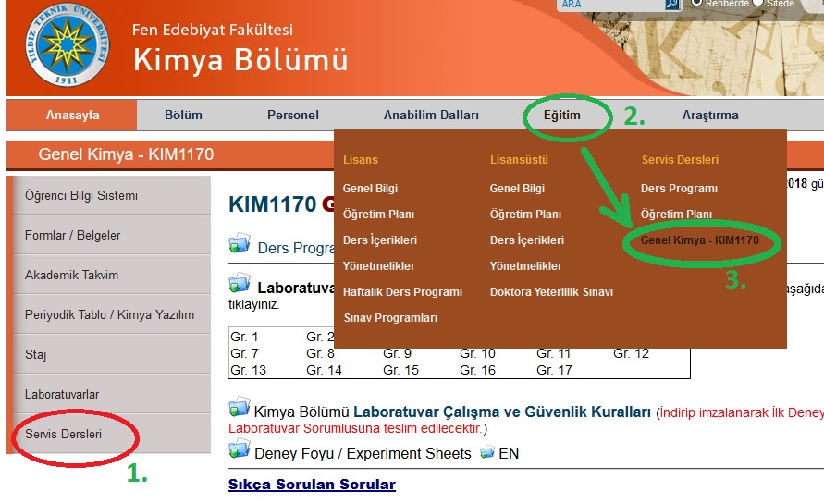The width and height of the screenshot is (824, 504).
Task: Select Haftalık Ders Programı under Lisans
Action: coord(402,292)
